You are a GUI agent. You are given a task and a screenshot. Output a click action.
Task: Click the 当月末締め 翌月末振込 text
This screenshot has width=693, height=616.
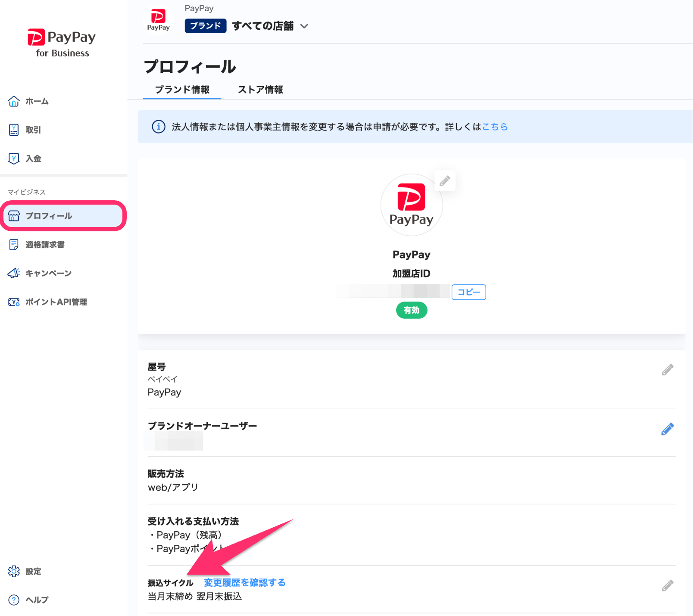pyautogui.click(x=195, y=596)
